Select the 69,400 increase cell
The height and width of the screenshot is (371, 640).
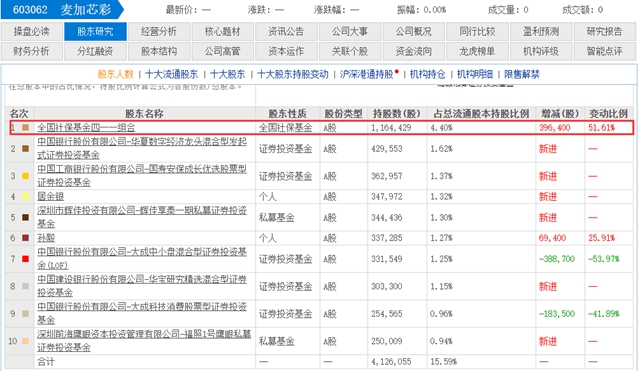[552, 238]
